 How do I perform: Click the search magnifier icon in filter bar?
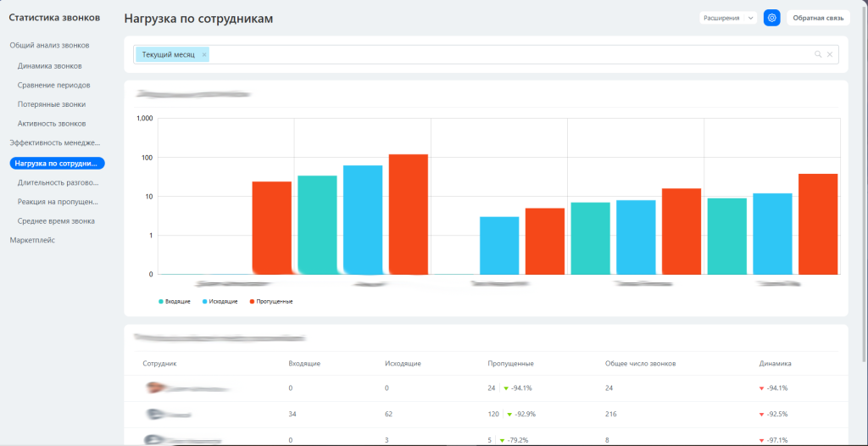(818, 54)
